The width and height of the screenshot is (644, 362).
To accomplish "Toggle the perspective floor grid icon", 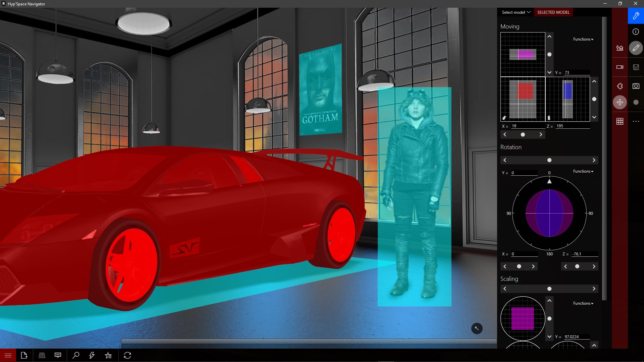I will point(42,355).
